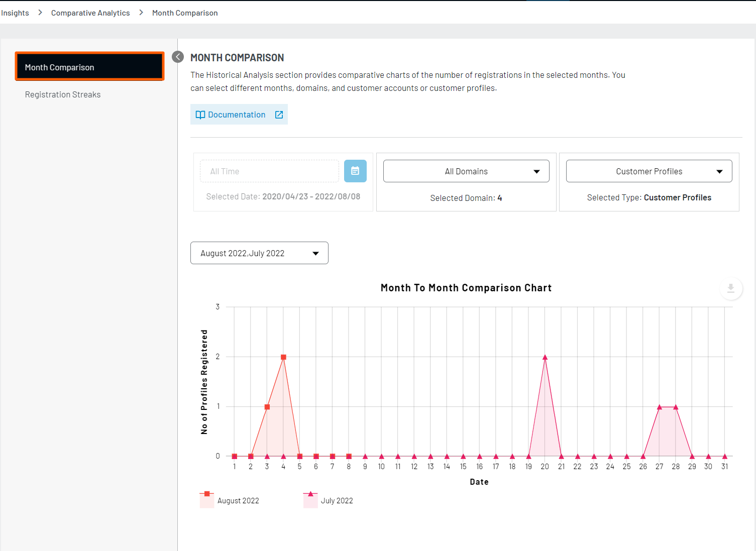Click breadcrumb chevron after Comparative Analytics
Image resolution: width=756 pixels, height=551 pixels.
tap(141, 13)
